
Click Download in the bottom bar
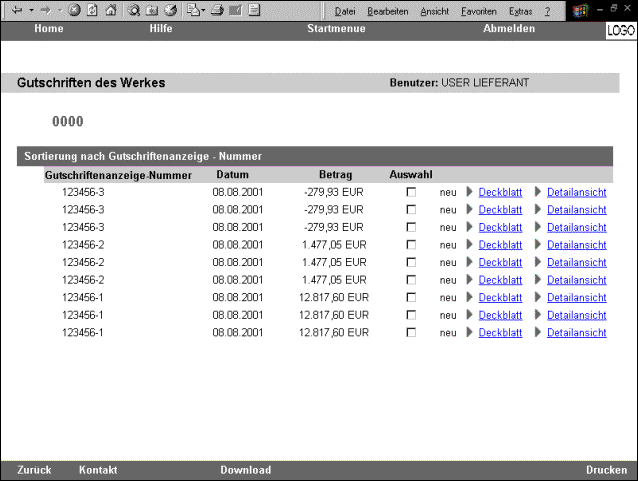(246, 470)
